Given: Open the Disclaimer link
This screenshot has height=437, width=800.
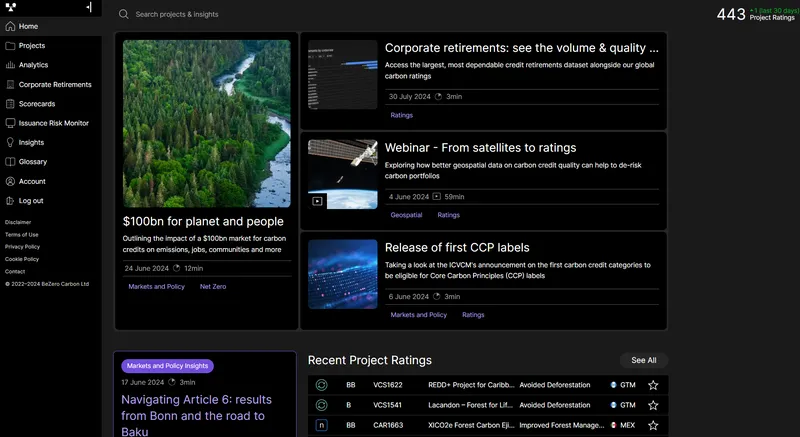Looking at the screenshot, I should coord(18,222).
